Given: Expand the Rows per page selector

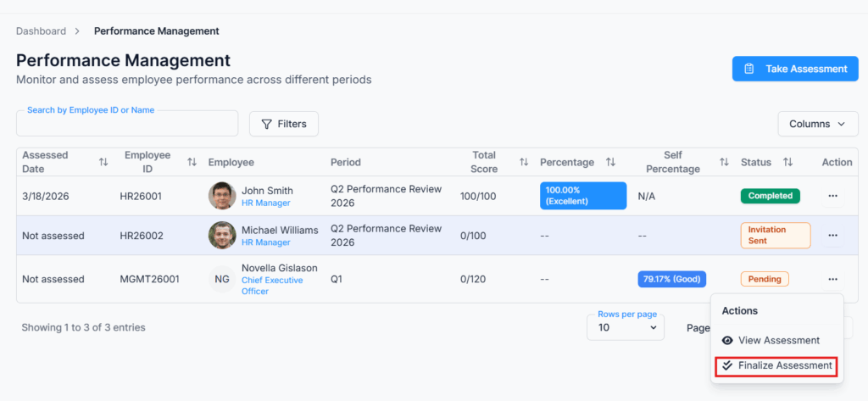Looking at the screenshot, I should tap(625, 327).
